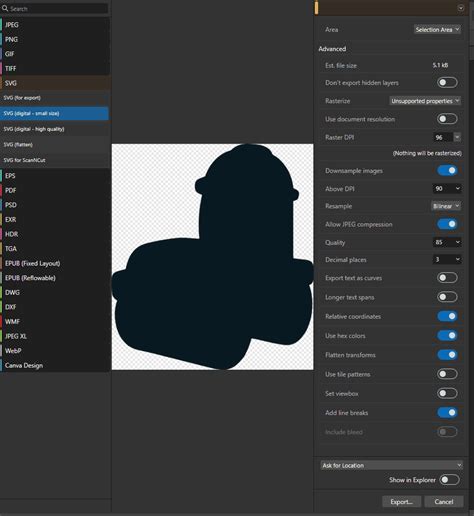Open the Rasterize dropdown
Image resolution: width=474 pixels, height=516 pixels.
pos(425,101)
